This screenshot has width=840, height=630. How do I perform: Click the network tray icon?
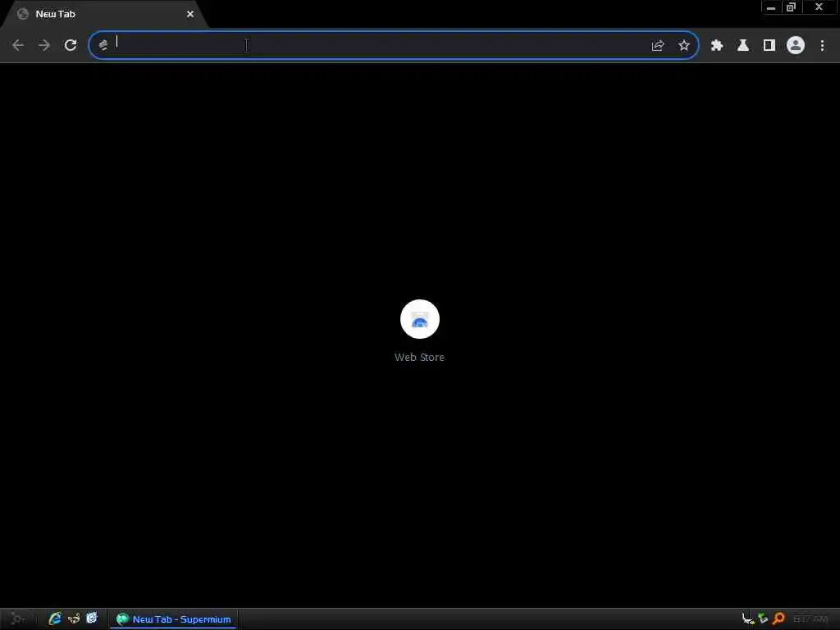(x=748, y=619)
